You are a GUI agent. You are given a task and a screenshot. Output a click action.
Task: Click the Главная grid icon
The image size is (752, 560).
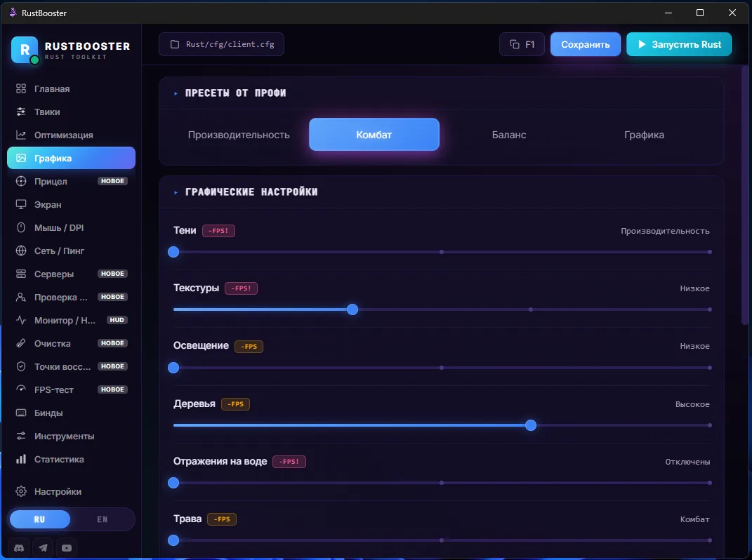point(20,88)
